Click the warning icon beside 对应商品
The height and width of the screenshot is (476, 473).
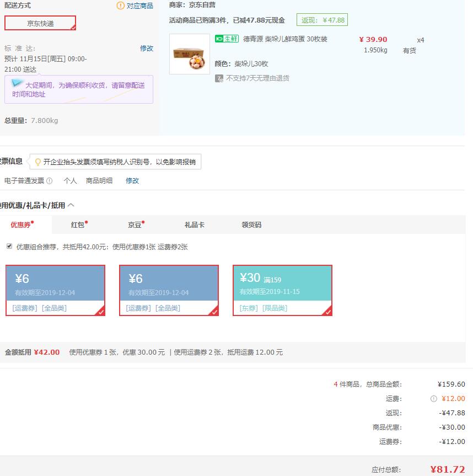click(x=120, y=6)
